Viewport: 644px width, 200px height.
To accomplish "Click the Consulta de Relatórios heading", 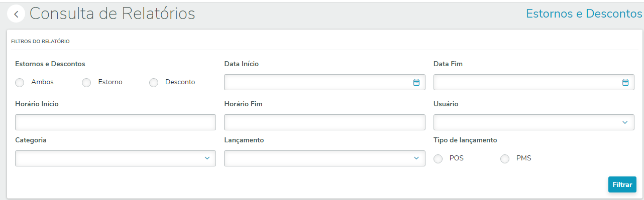I will [x=112, y=14].
